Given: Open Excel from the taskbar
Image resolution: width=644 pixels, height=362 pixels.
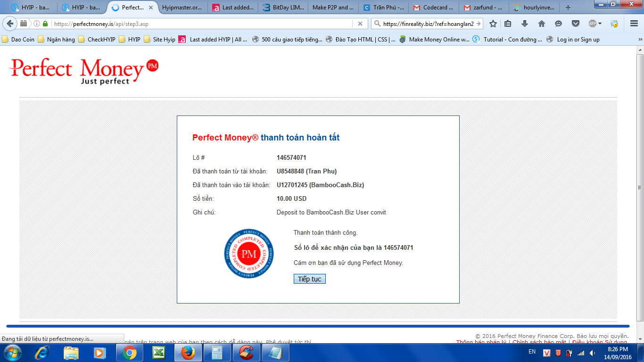Looking at the screenshot, I should click(x=158, y=353).
